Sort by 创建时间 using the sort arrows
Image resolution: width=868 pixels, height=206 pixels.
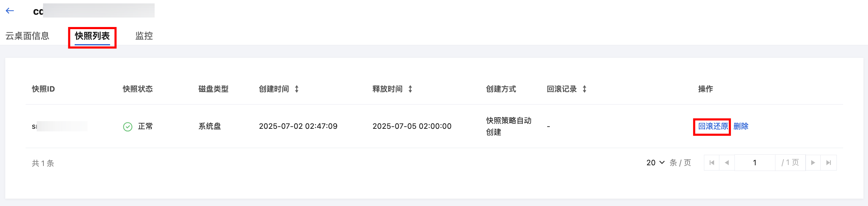coord(297,89)
